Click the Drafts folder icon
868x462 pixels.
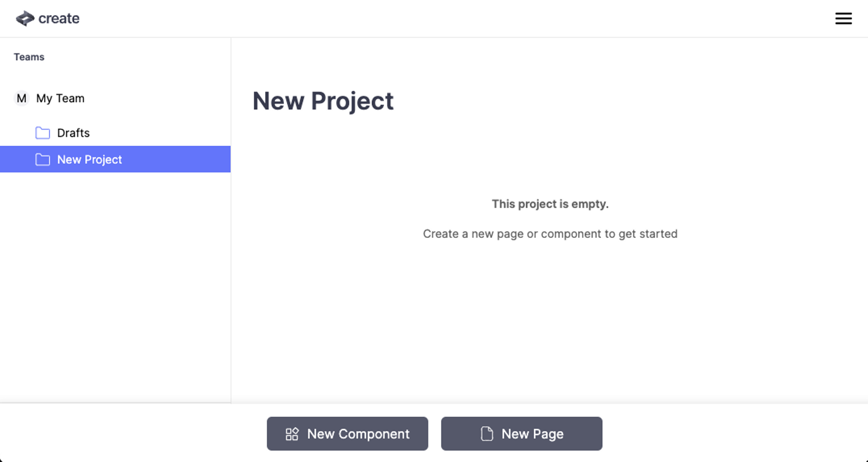click(x=43, y=133)
